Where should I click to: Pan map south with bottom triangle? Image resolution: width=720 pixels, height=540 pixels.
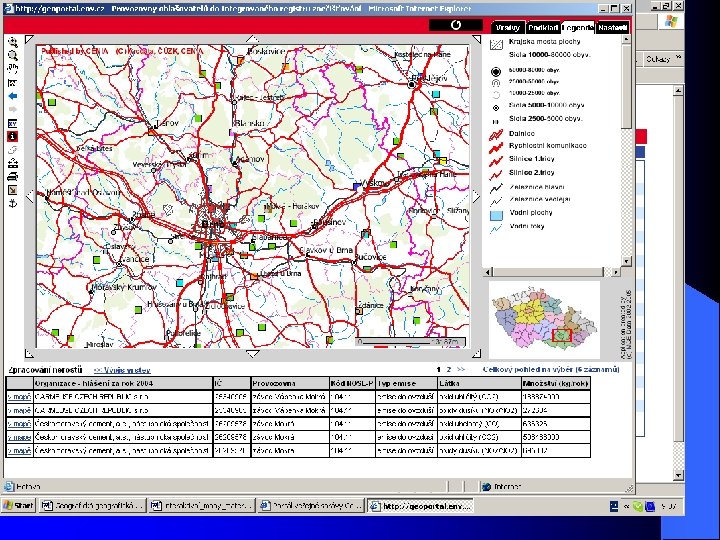[253, 354]
